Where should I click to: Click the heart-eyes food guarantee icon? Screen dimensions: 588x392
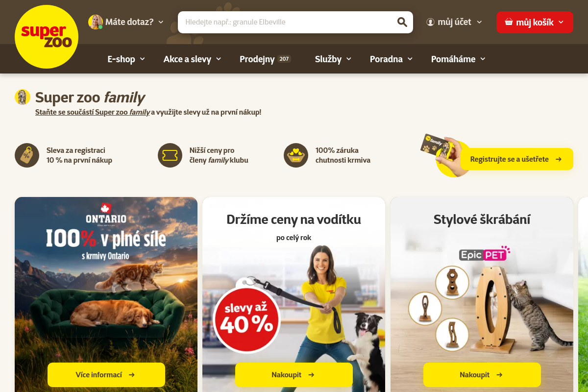point(296,155)
